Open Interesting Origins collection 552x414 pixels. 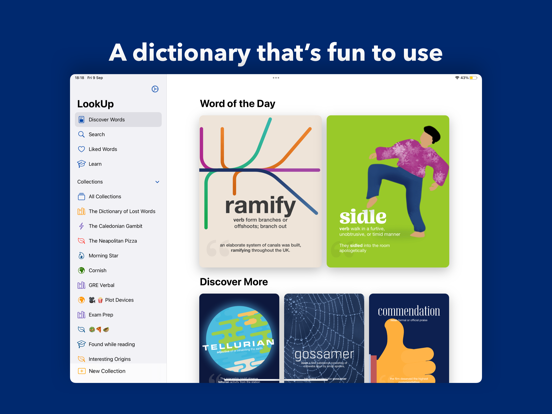pos(118,359)
